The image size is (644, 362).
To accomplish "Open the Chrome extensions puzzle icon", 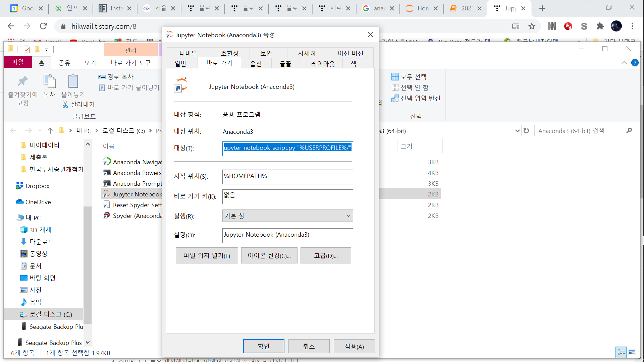I will [600, 26].
